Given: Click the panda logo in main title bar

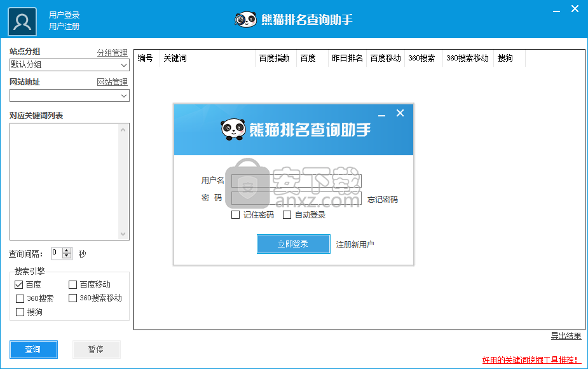Looking at the screenshot, I should 245,19.
